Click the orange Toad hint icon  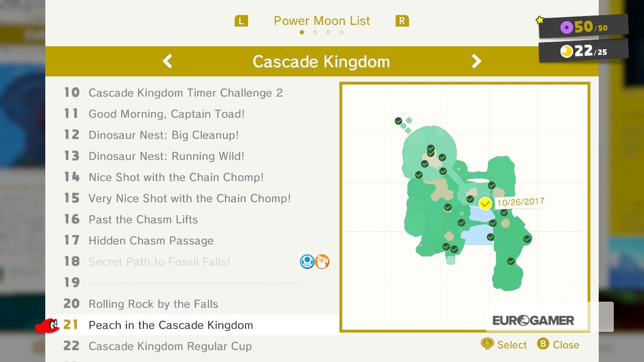click(x=322, y=261)
